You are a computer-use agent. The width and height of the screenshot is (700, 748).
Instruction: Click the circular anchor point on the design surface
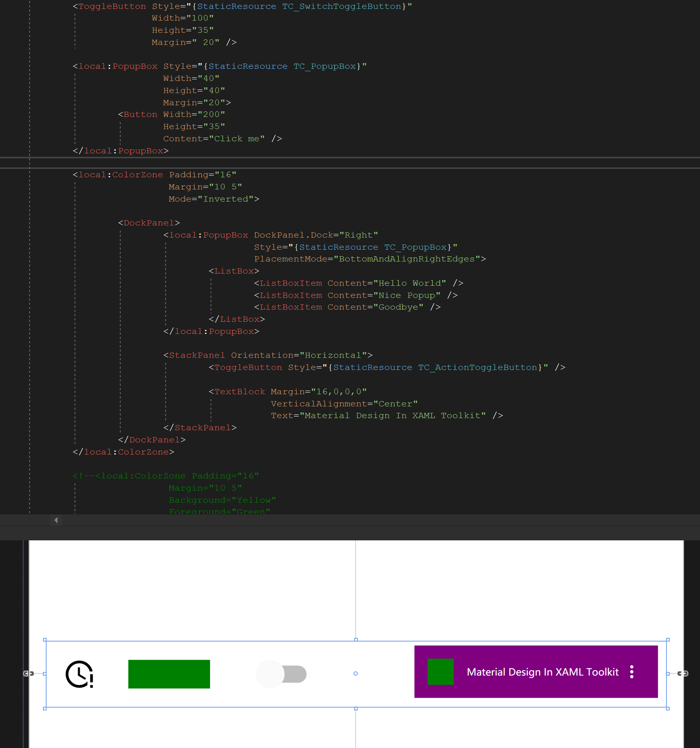[355, 674]
